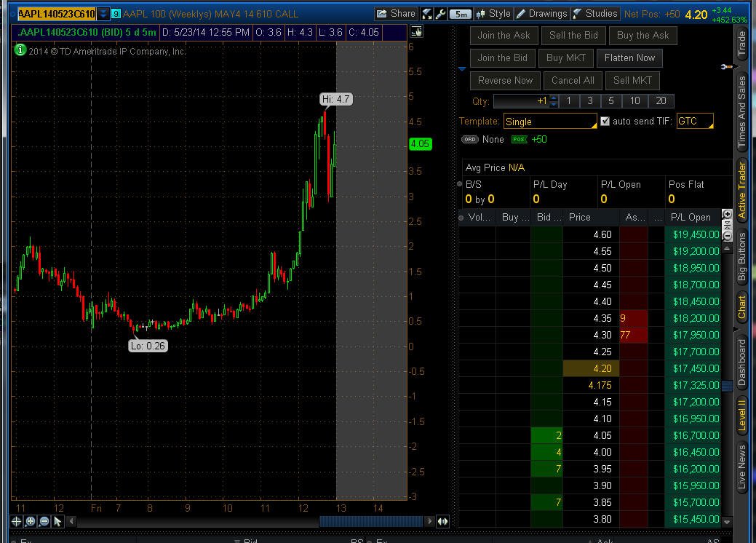Open the Chart side tab

742,307
